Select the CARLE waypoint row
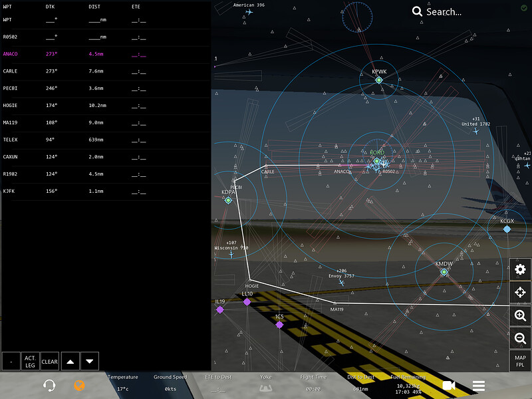The height and width of the screenshot is (399, 532). [106, 72]
